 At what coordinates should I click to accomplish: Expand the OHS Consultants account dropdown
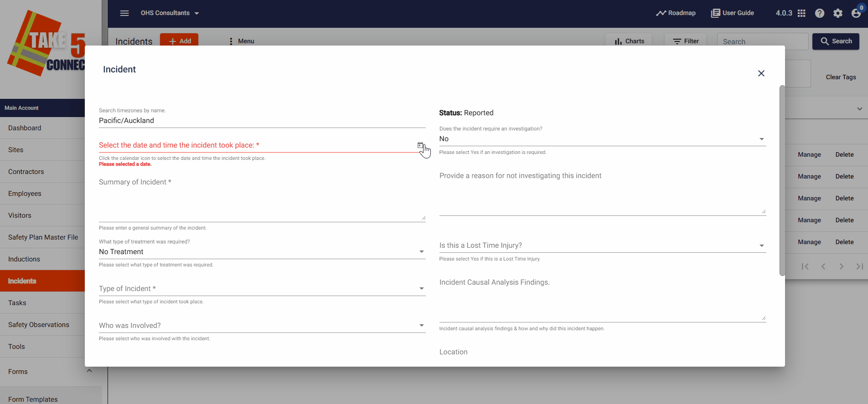coord(170,13)
